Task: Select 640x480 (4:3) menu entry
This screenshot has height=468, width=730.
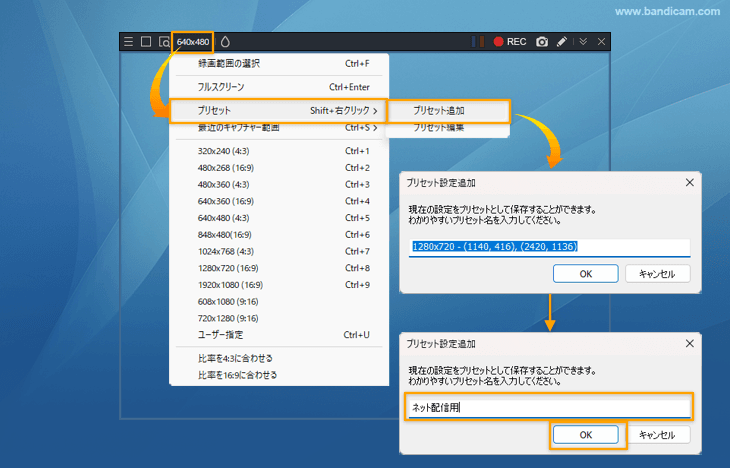Action: click(x=279, y=218)
